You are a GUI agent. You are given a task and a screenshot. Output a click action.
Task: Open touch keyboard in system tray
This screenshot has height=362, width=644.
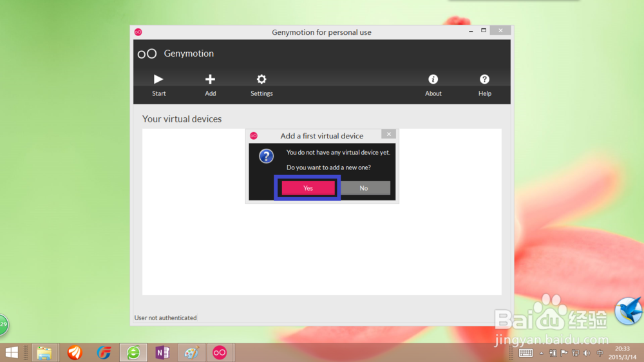point(526,353)
